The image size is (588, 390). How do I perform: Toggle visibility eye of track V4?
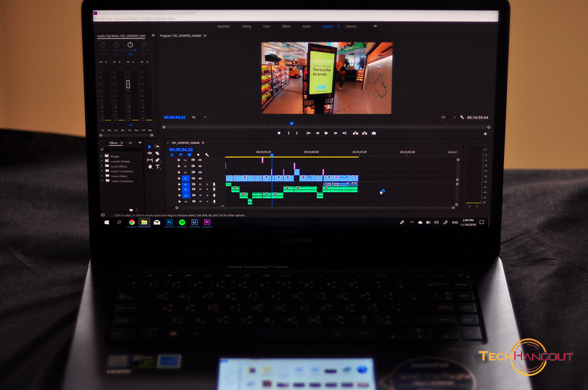point(200,160)
